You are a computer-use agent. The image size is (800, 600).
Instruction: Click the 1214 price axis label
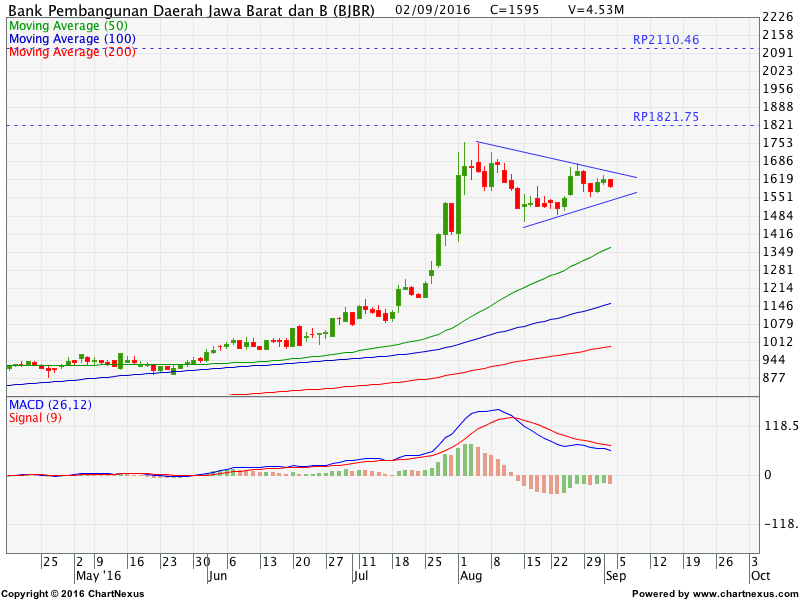click(x=778, y=287)
